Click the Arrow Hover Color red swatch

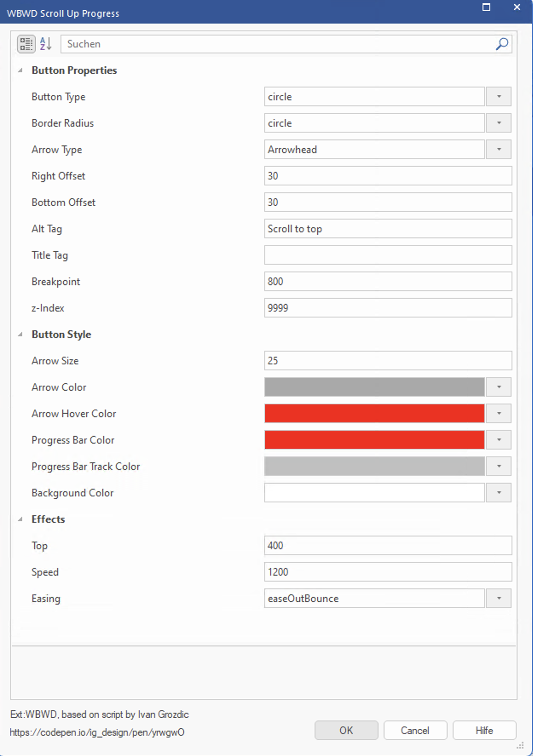tap(374, 413)
